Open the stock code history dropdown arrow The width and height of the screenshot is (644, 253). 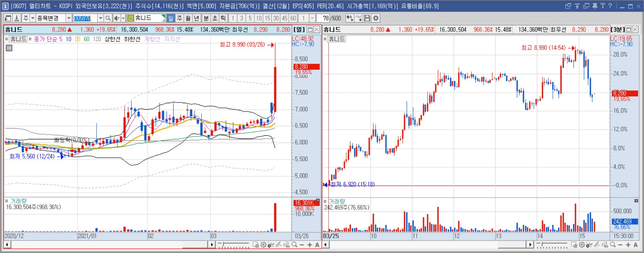(100, 18)
